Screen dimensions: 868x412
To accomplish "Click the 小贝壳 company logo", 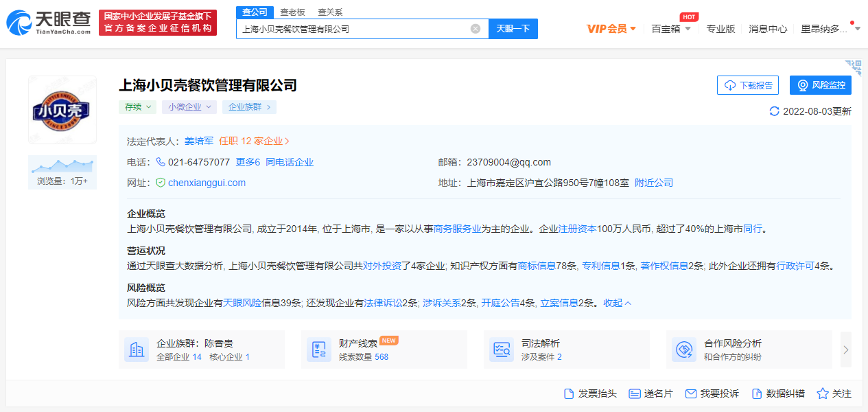I will coord(62,110).
